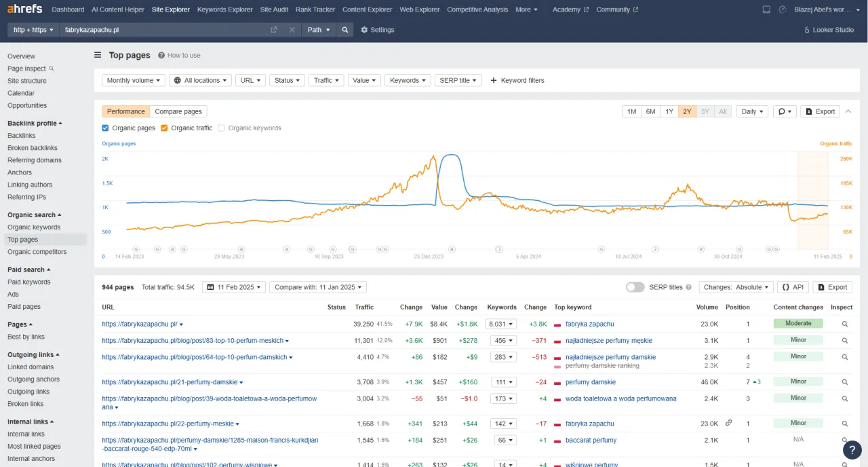Select the 1Y time range button

point(669,111)
